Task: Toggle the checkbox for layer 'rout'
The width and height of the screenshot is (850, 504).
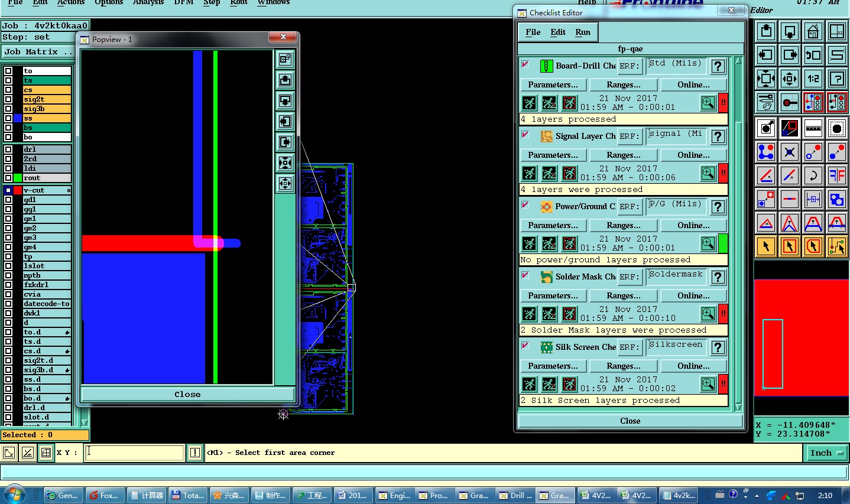Action: click(x=8, y=178)
